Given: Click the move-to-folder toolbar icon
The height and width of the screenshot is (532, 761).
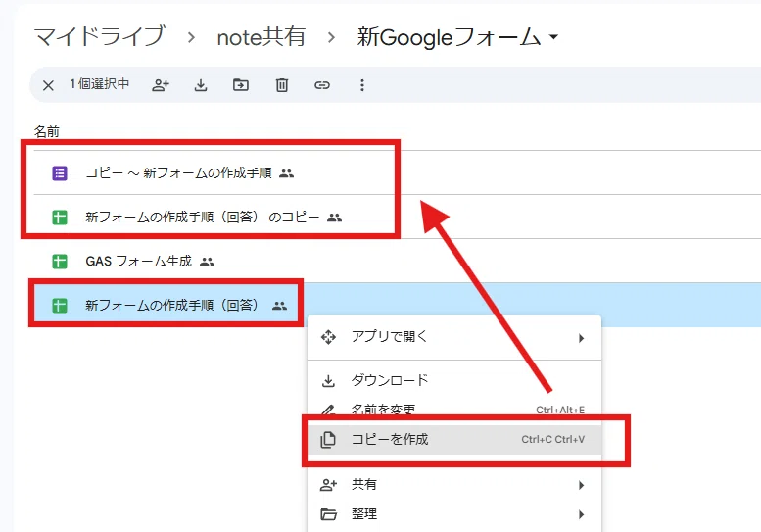Looking at the screenshot, I should pyautogui.click(x=241, y=85).
